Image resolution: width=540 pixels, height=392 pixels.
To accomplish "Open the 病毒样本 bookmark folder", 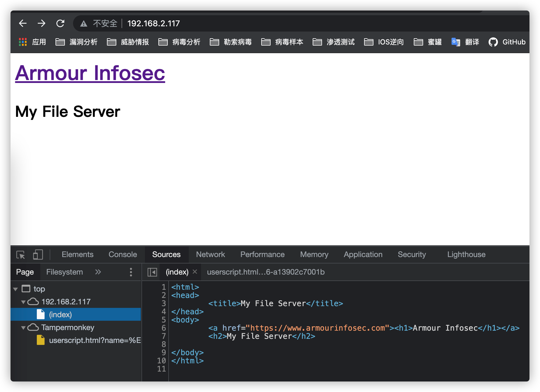I will (x=282, y=42).
